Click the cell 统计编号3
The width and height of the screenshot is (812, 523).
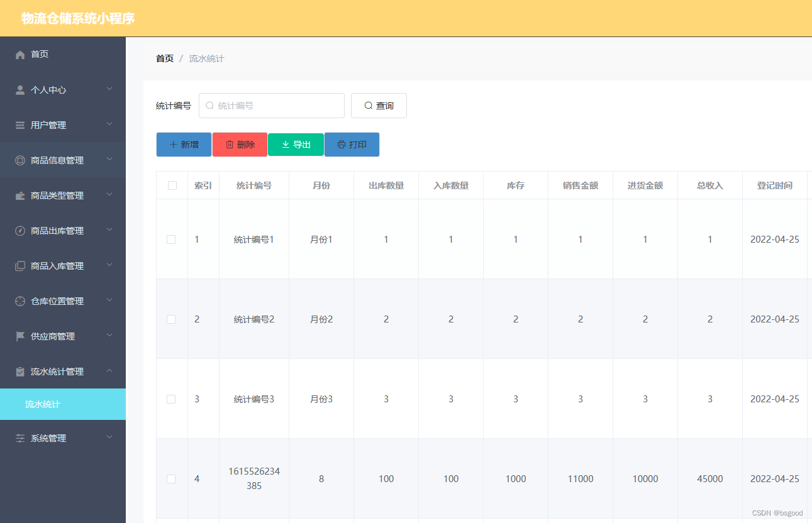tap(254, 399)
